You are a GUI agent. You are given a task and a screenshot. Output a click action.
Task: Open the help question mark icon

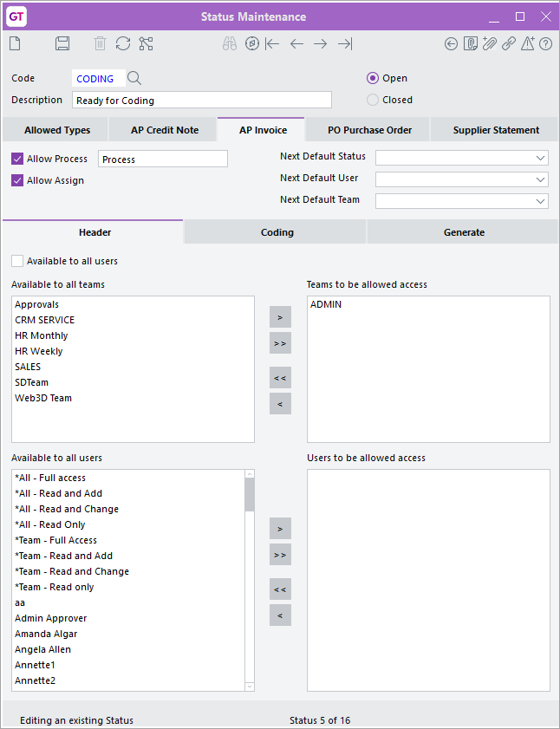(545, 43)
